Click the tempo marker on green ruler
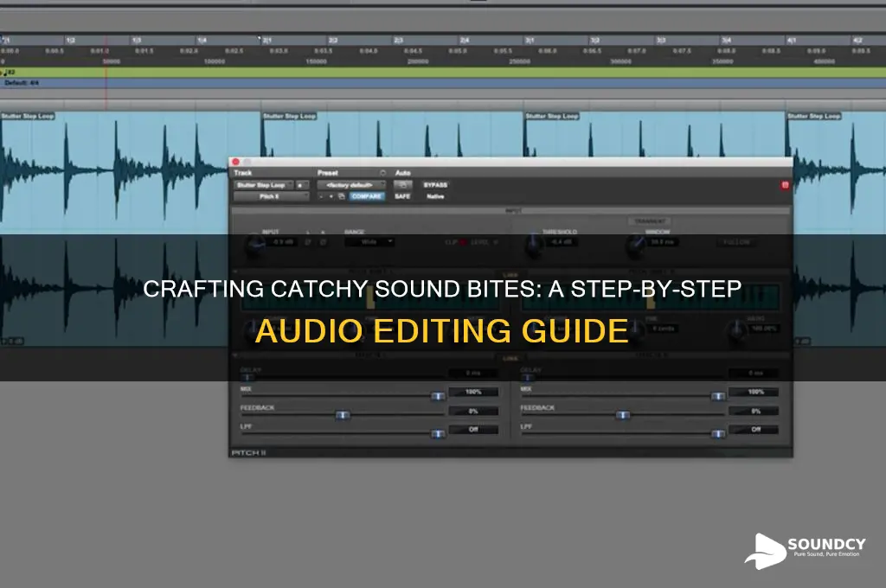Screen dimensions: 886x588 click(x=9, y=73)
